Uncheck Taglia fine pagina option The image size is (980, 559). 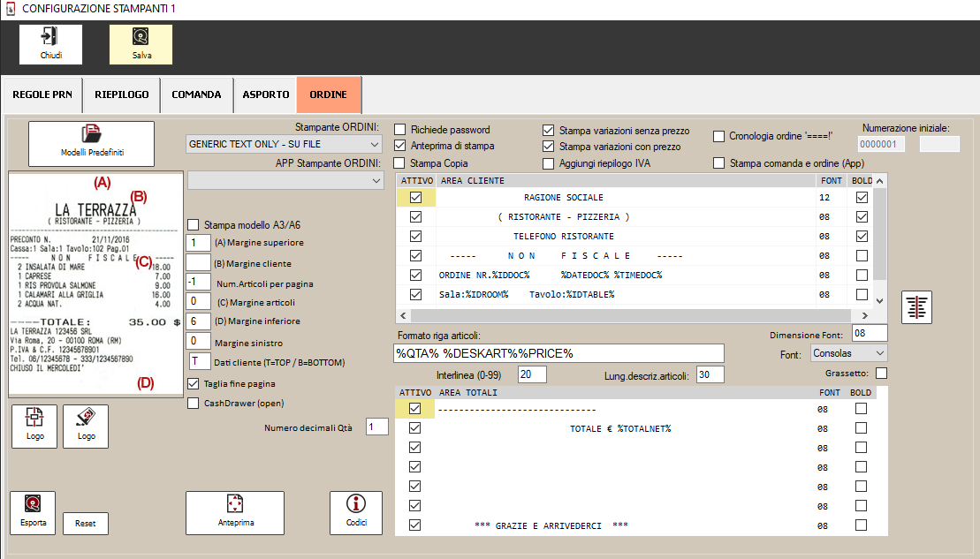[x=194, y=384]
